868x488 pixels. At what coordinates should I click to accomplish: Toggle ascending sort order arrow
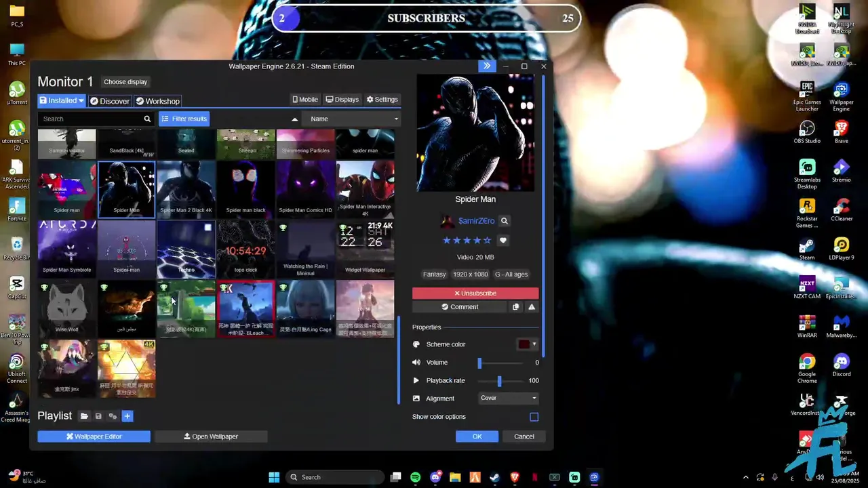294,119
